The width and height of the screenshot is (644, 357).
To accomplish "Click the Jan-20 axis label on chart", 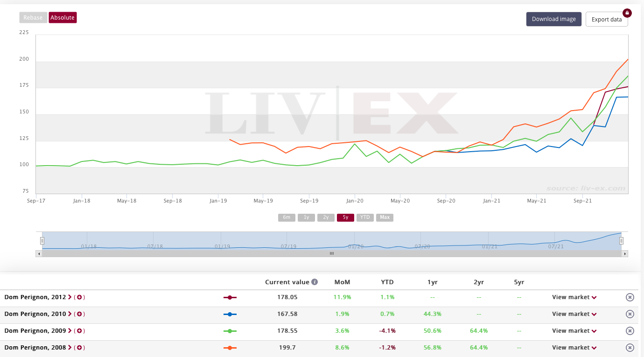I will [x=355, y=201].
